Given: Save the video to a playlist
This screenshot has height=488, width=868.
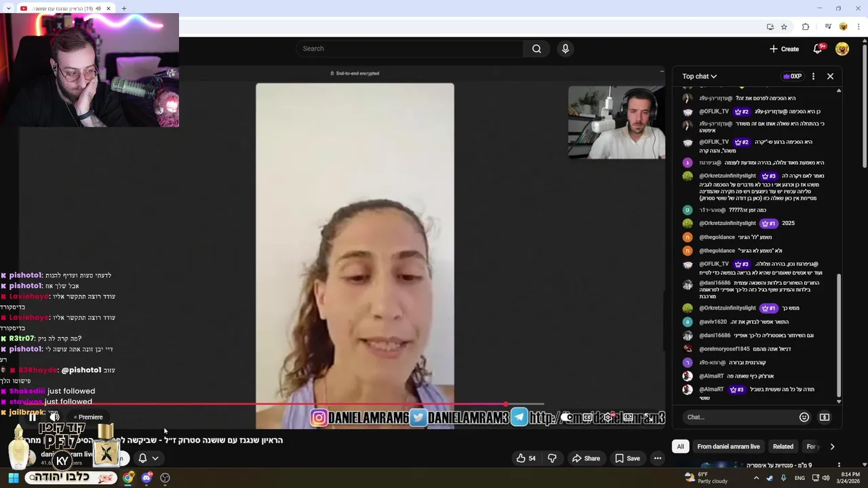Looking at the screenshot, I should (627, 458).
